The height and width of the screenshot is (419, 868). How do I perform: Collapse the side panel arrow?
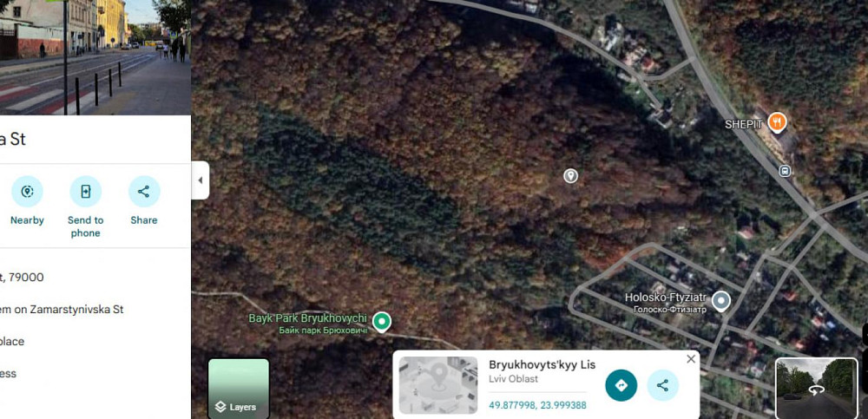click(x=201, y=180)
